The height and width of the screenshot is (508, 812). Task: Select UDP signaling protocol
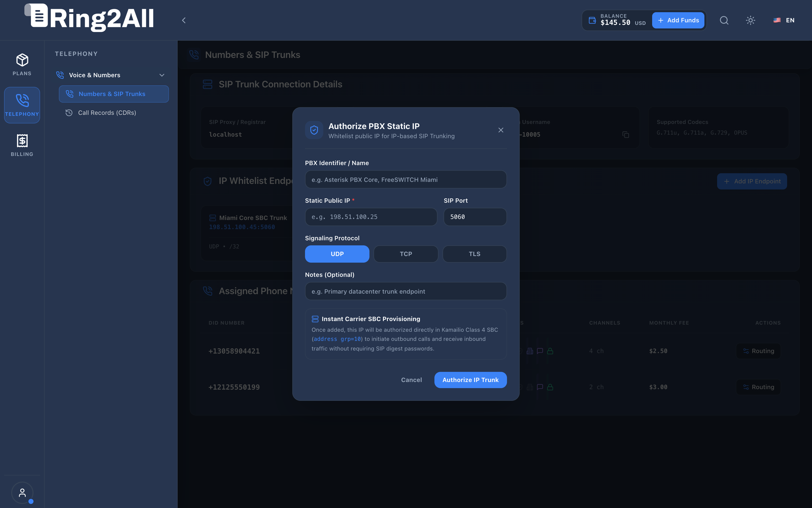337,254
